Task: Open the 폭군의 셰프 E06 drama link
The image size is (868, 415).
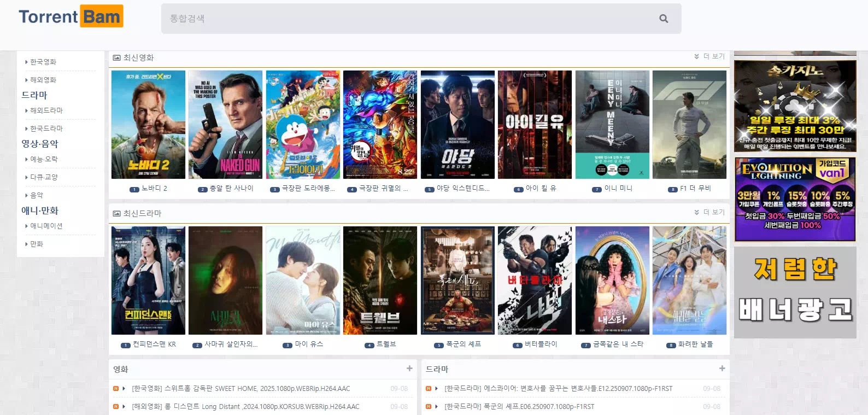Action: point(519,406)
